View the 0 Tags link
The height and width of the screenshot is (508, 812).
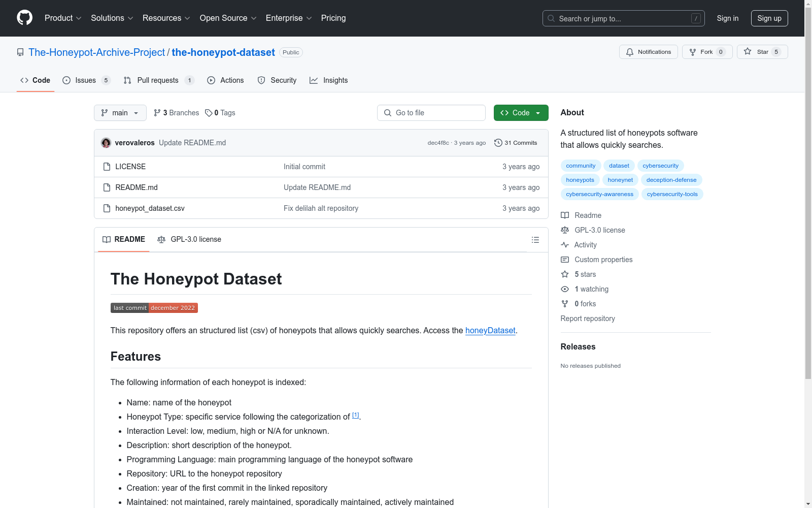pos(220,113)
